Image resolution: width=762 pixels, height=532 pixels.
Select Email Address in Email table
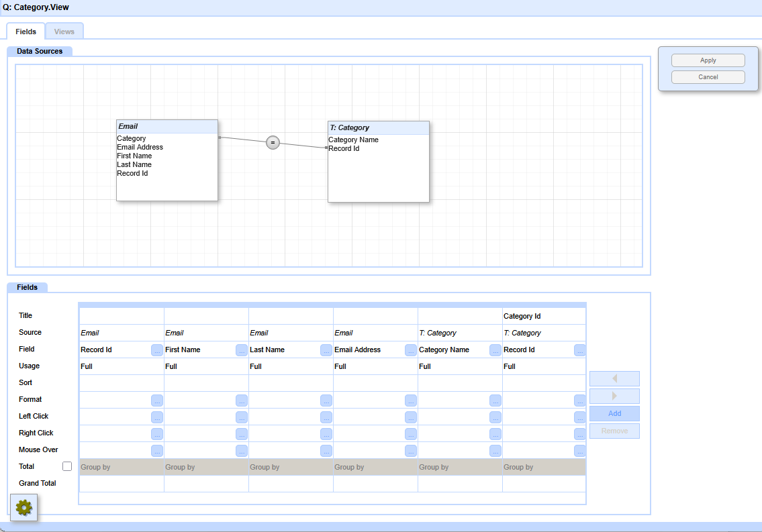[140, 147]
